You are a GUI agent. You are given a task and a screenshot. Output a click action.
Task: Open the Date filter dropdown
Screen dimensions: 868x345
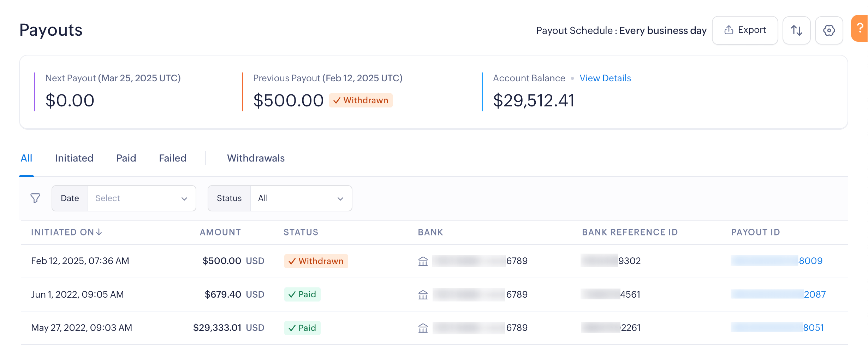coord(142,198)
